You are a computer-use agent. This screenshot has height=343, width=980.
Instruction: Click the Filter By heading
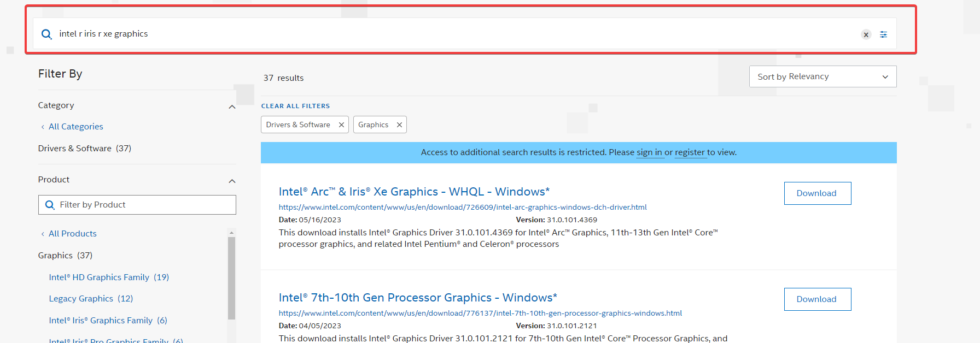pos(60,74)
